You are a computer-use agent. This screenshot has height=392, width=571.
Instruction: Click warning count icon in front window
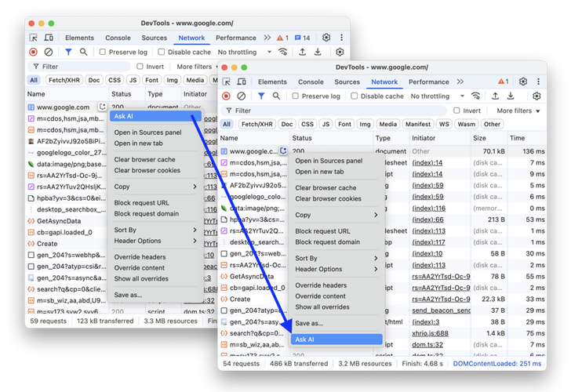[x=504, y=82]
